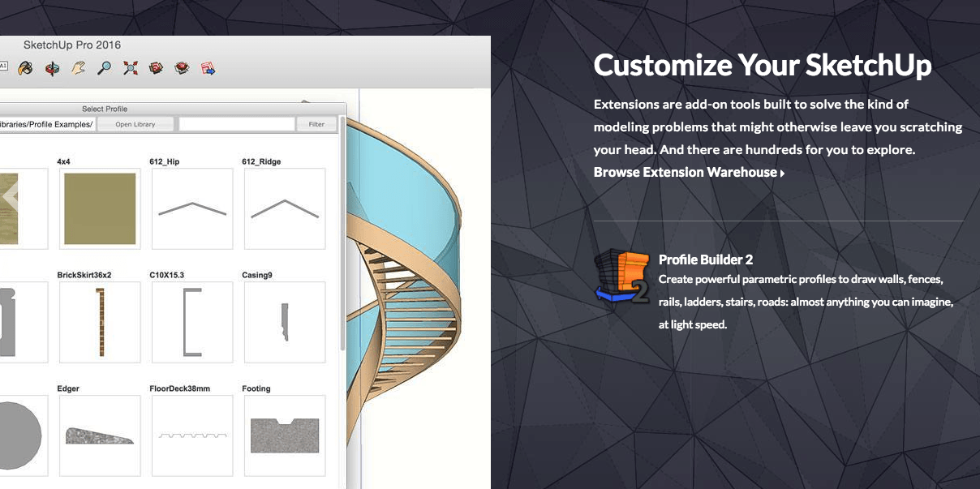
Task: Click the previous slide arrow
Action: coord(10,196)
